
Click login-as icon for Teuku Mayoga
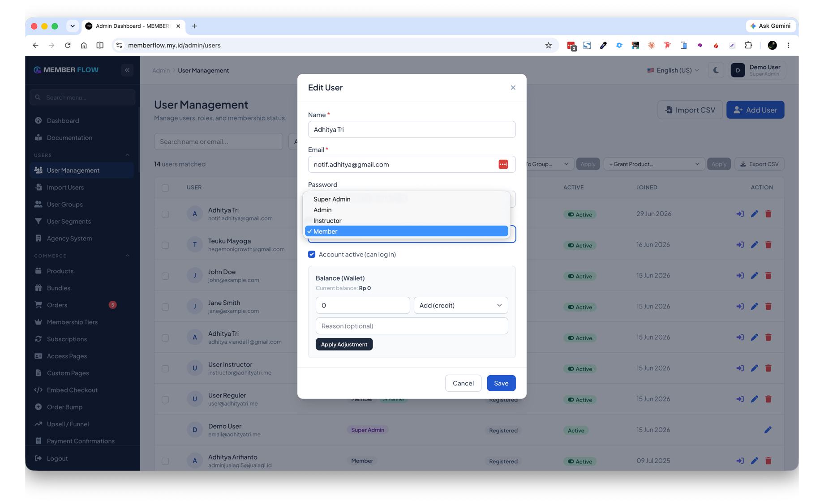tap(740, 245)
